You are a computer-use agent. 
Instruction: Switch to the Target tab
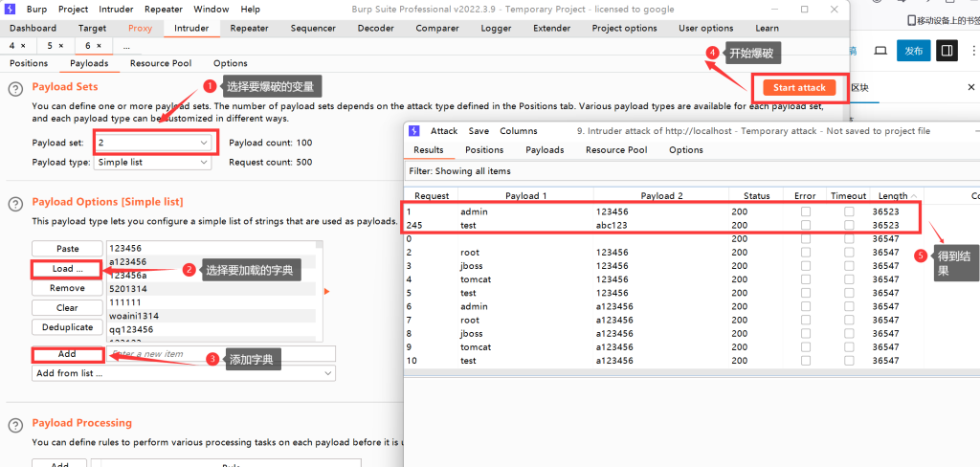93,28
